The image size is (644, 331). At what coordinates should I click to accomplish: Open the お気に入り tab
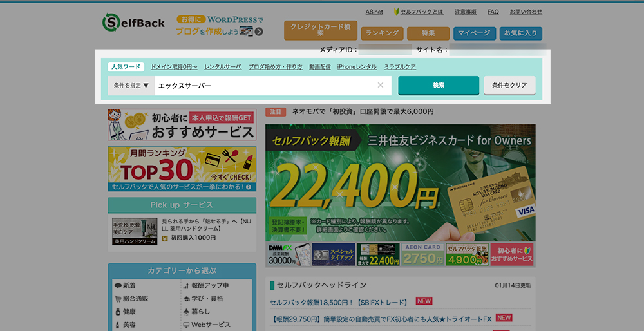pyautogui.click(x=521, y=33)
